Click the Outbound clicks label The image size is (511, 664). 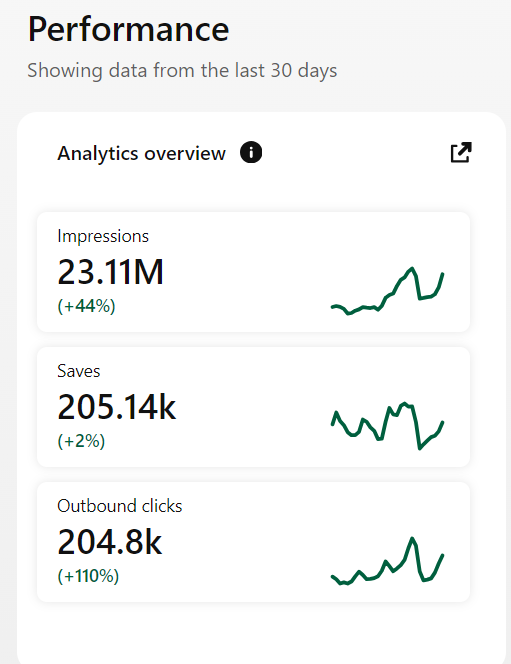coord(120,506)
